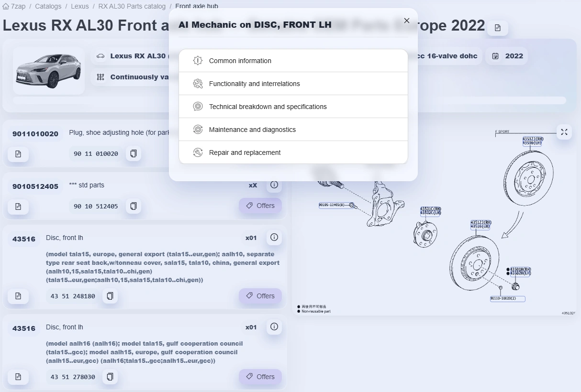Open Offers for part 90 10 512405
Screen dimensions: 581x392
pos(260,206)
